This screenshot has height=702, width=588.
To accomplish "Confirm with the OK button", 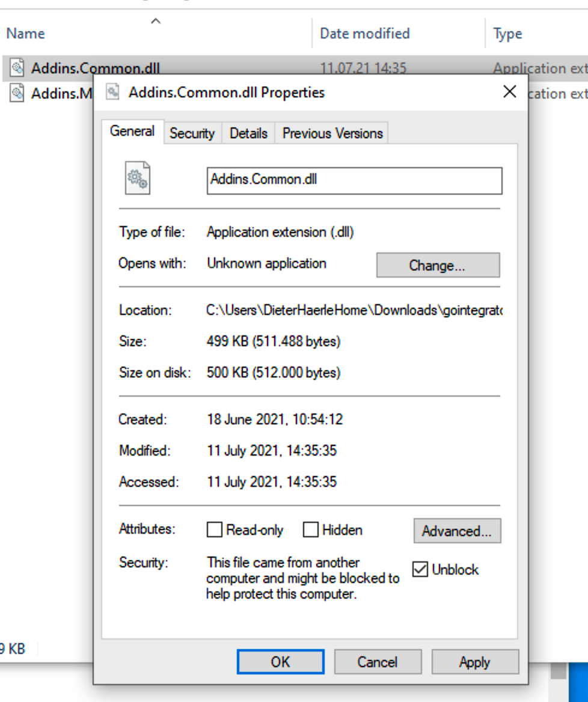I will (280, 662).
